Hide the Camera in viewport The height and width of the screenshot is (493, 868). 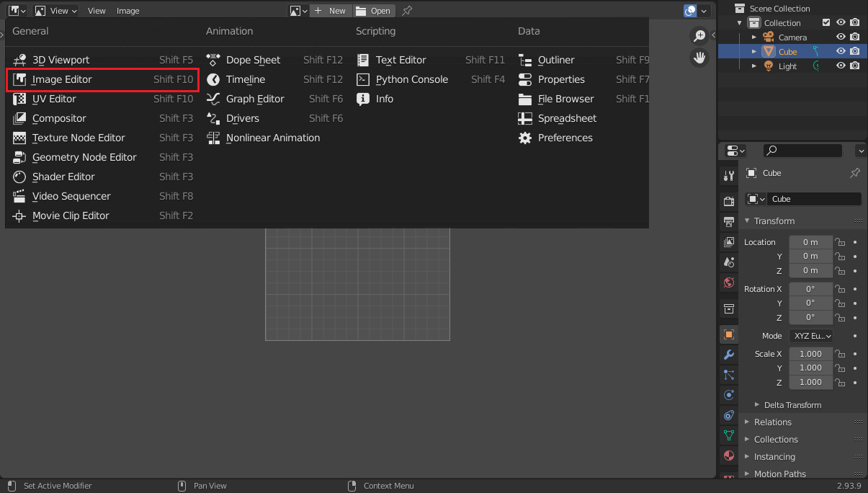coord(841,37)
